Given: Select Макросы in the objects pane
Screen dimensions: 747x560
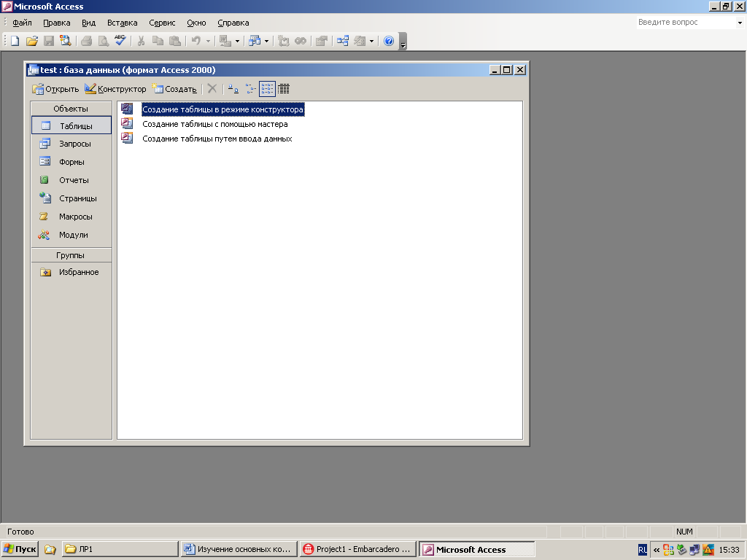Looking at the screenshot, I should coord(71,217).
